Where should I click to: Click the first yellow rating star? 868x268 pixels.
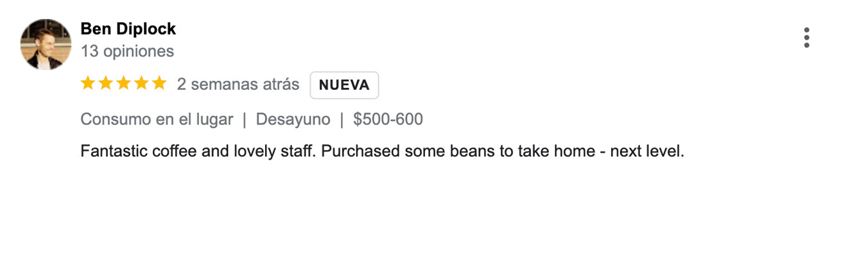coord(88,83)
